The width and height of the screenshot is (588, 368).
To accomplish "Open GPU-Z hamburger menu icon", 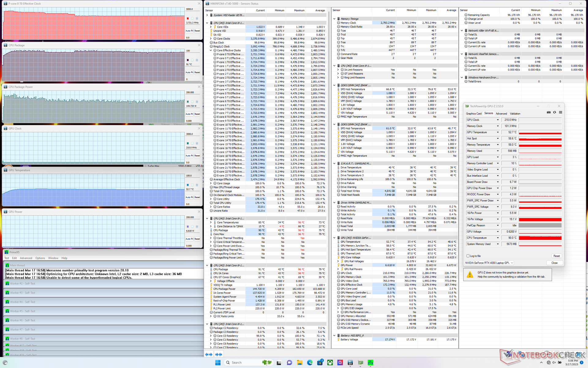I will (x=560, y=113).
